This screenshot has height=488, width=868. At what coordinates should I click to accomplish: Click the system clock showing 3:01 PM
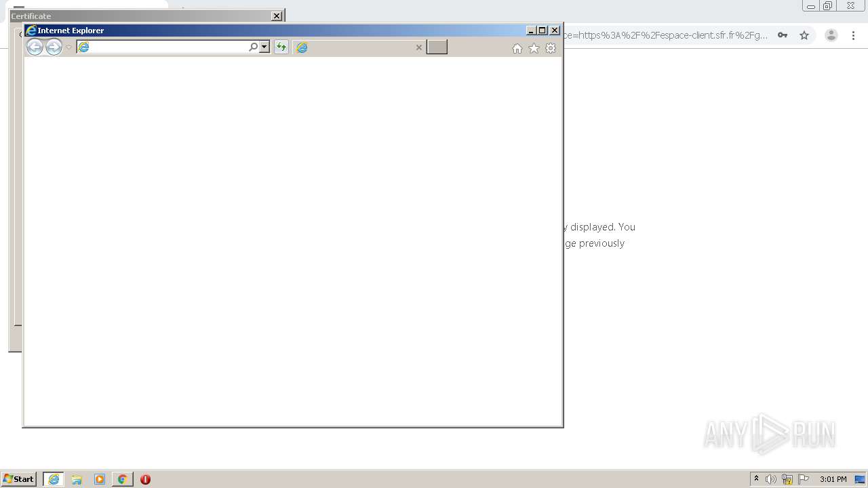pyautogui.click(x=833, y=479)
